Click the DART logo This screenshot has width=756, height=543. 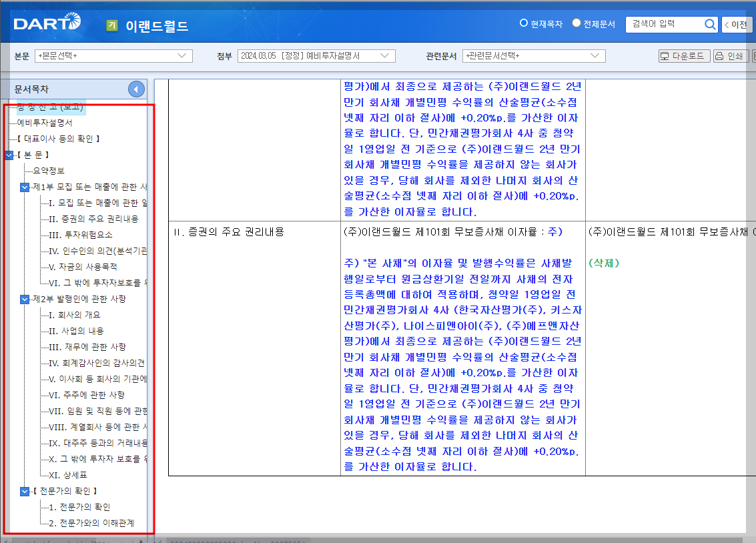point(47,22)
